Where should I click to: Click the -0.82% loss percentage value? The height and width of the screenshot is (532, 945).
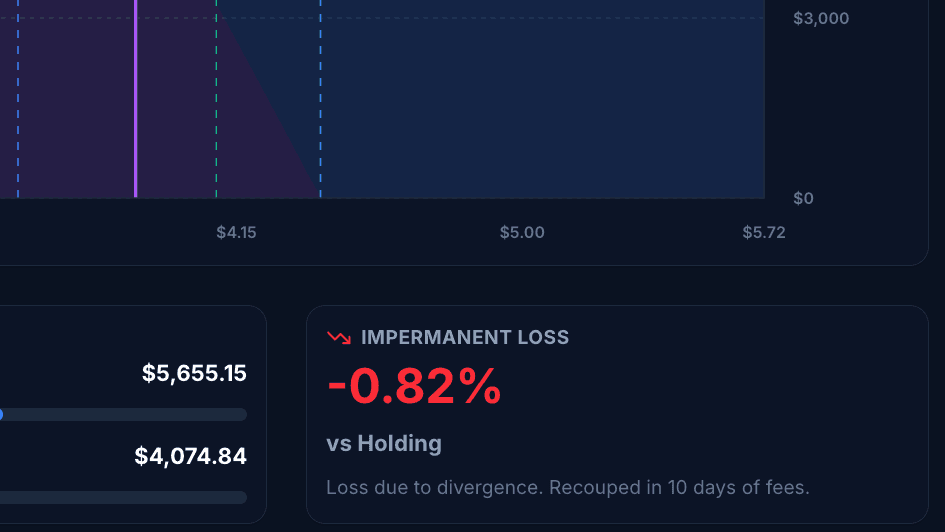coord(414,386)
